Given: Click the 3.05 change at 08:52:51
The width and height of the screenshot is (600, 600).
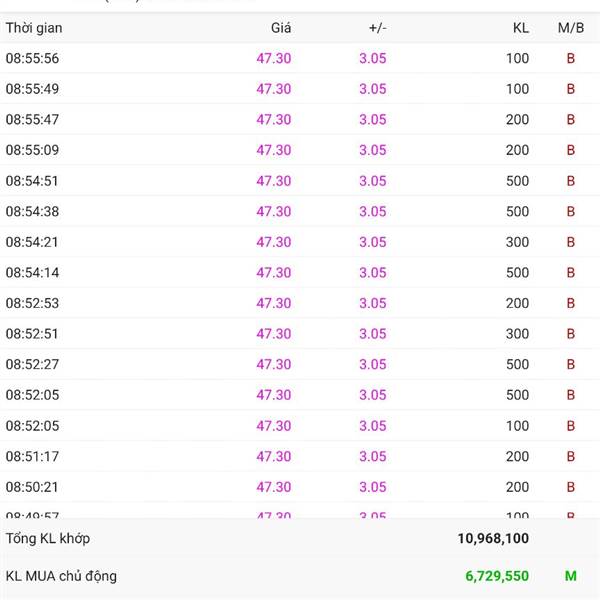Looking at the screenshot, I should 372,334.
